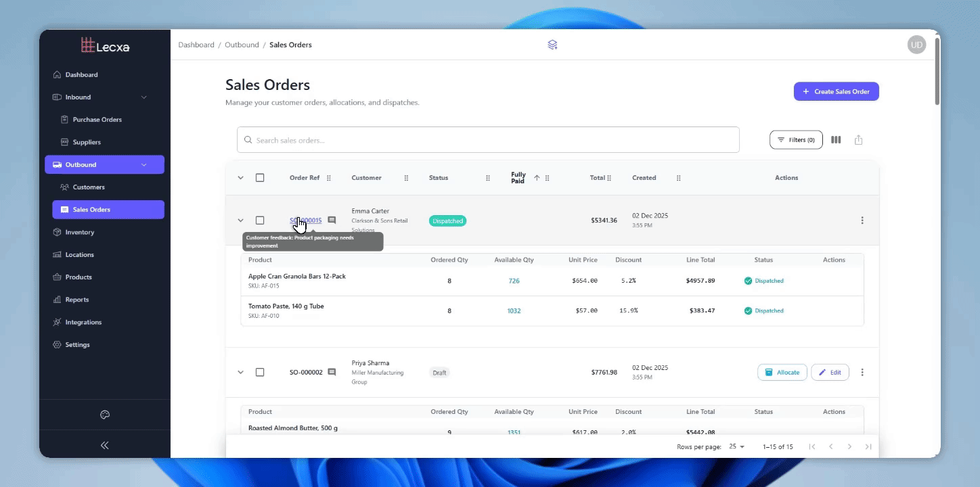980x487 pixels.
Task: Open the SO-000015 row kebab menu
Action: pos(862,221)
